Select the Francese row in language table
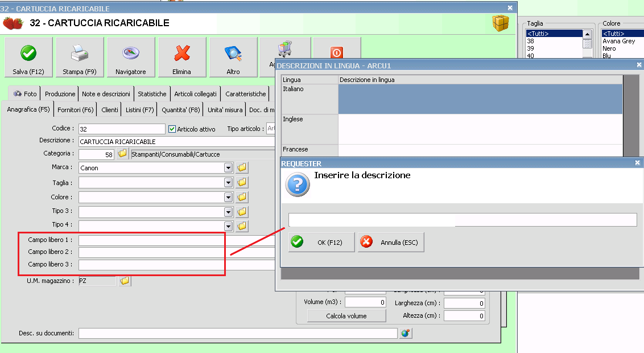Screen dimensions: 644x353 (452, 150)
